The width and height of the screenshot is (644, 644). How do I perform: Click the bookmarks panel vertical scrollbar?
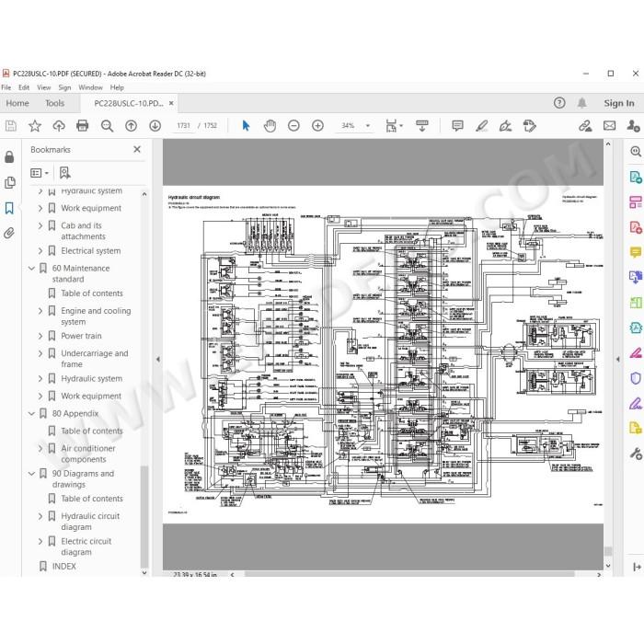(144, 517)
